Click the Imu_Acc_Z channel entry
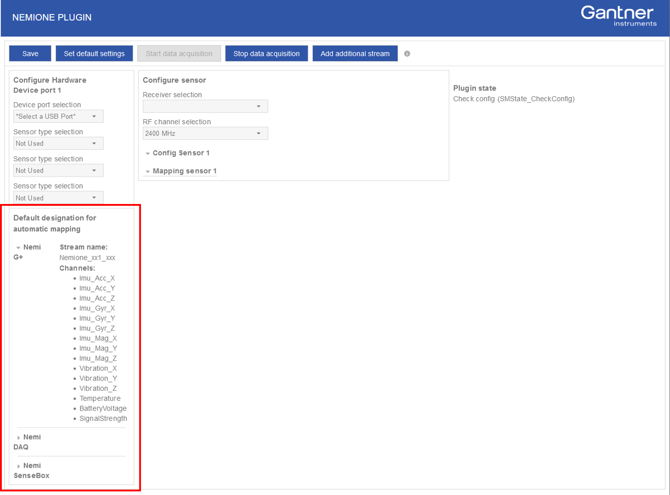Viewport: 670px width, 495px height. 97,298
